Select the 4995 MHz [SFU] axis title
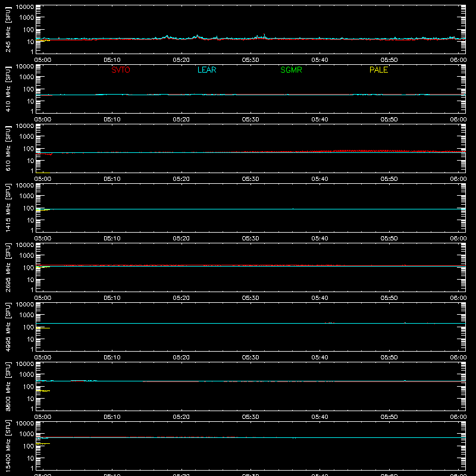The height and width of the screenshot is (476, 476). pos(8,327)
